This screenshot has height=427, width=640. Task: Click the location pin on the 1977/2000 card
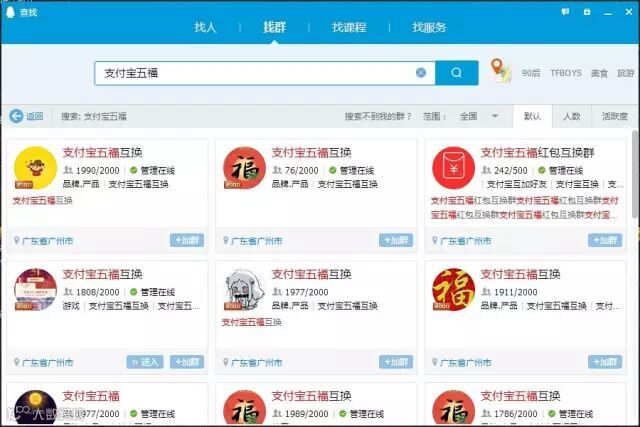click(x=226, y=362)
